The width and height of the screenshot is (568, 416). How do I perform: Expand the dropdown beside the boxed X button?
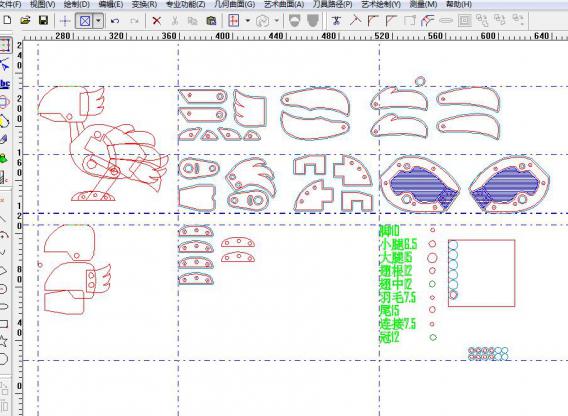coord(99,21)
